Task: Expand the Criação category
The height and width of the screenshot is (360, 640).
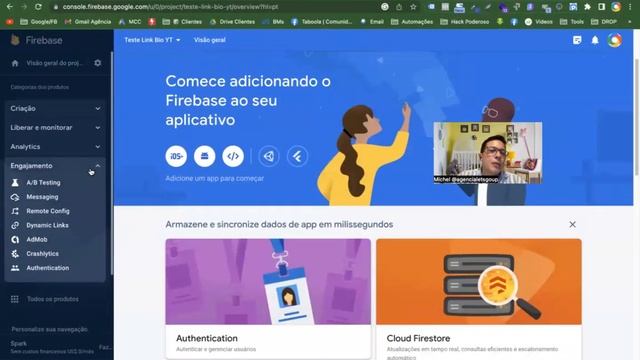Action: point(55,109)
